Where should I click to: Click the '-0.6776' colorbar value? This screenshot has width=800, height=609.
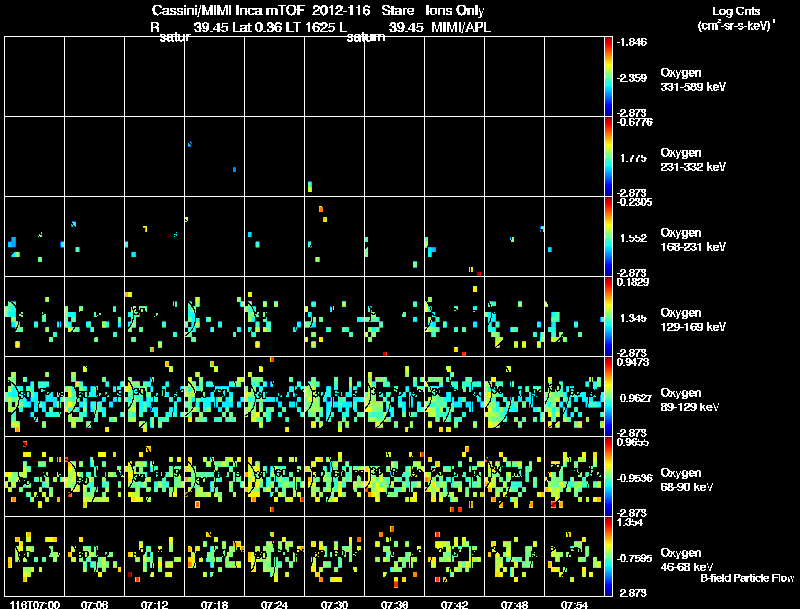point(634,122)
